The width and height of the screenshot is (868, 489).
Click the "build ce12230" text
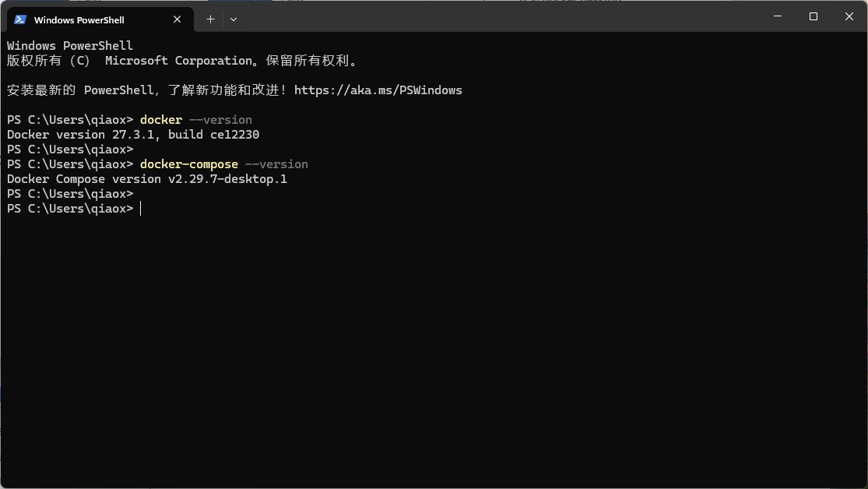[213, 135]
